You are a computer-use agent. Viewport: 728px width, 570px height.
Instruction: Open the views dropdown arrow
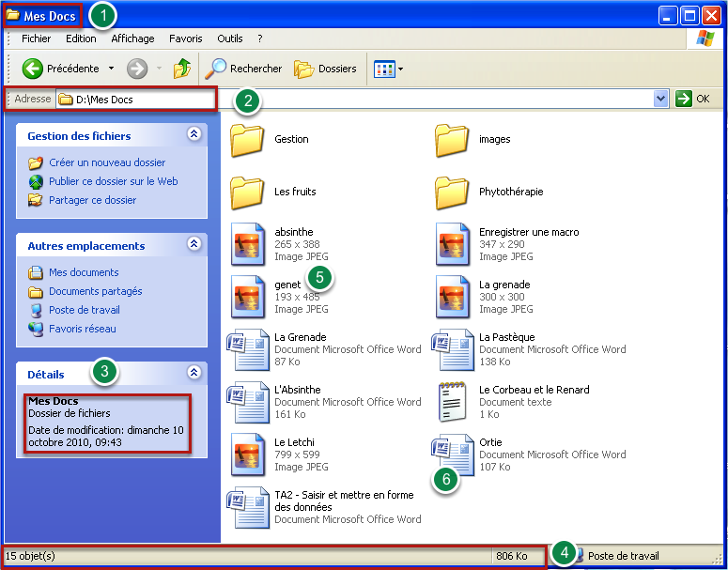401,69
